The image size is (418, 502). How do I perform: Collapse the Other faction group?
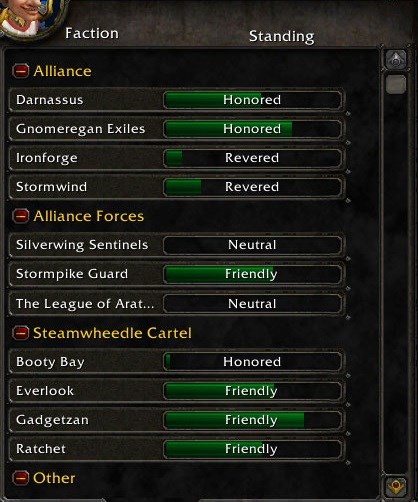tap(20, 478)
